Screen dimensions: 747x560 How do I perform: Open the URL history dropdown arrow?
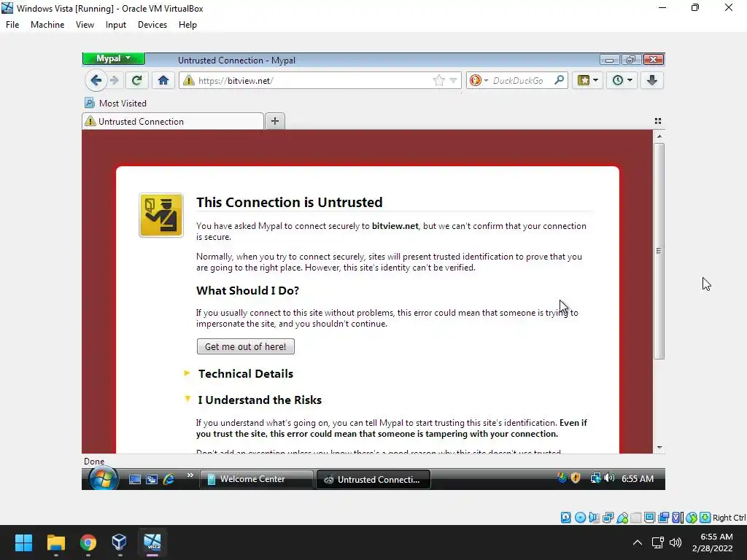pyautogui.click(x=453, y=80)
